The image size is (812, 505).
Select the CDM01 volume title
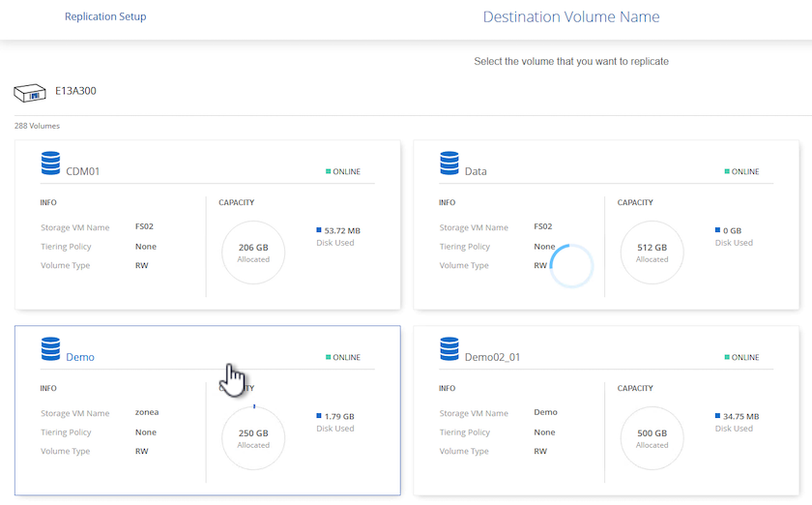coord(83,172)
